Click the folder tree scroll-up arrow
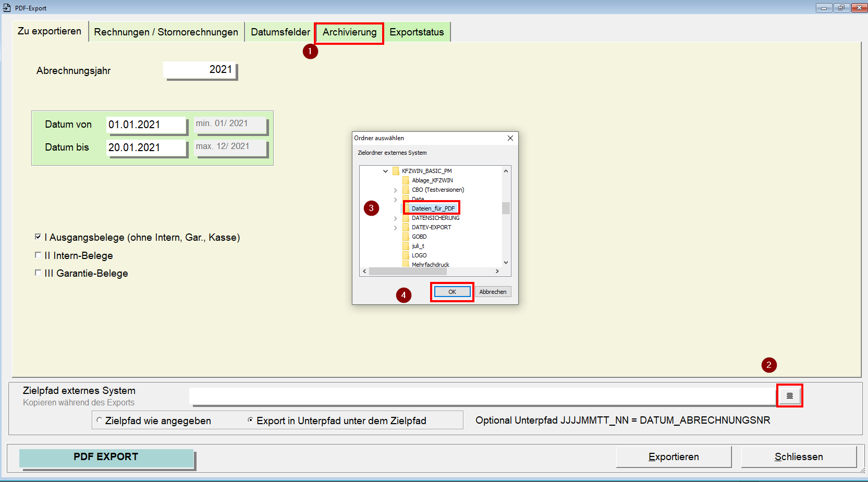Screen dimensions: 868x482 click(506, 171)
